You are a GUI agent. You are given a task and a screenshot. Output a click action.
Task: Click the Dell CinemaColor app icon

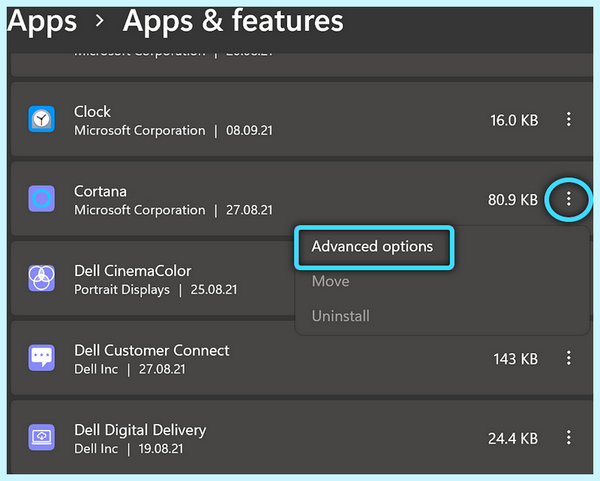[x=42, y=278]
